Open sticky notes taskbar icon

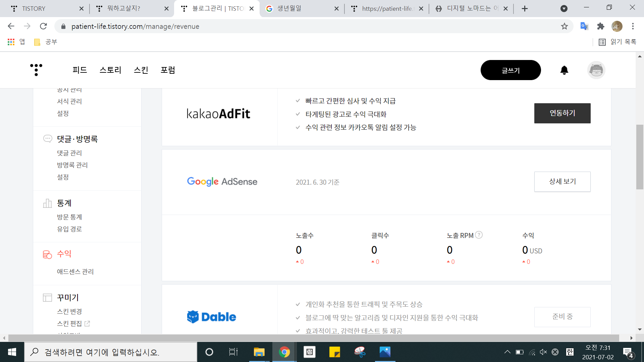click(334, 352)
